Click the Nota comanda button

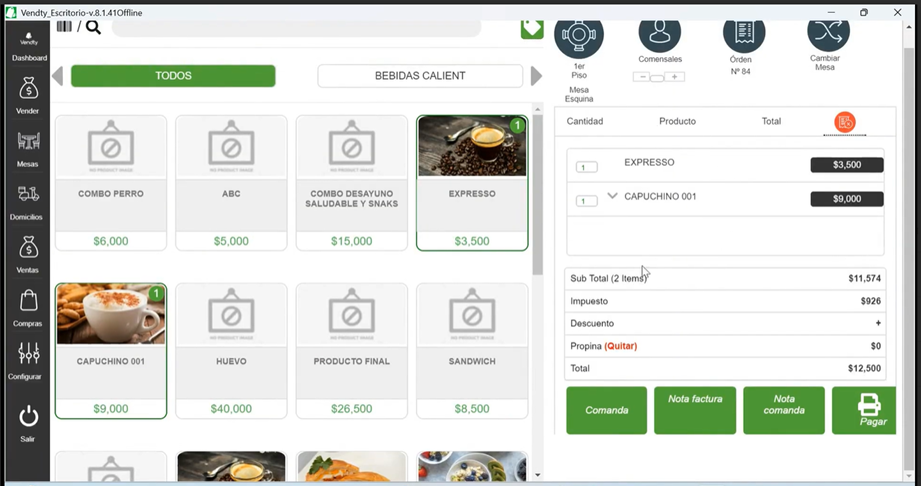click(x=784, y=410)
